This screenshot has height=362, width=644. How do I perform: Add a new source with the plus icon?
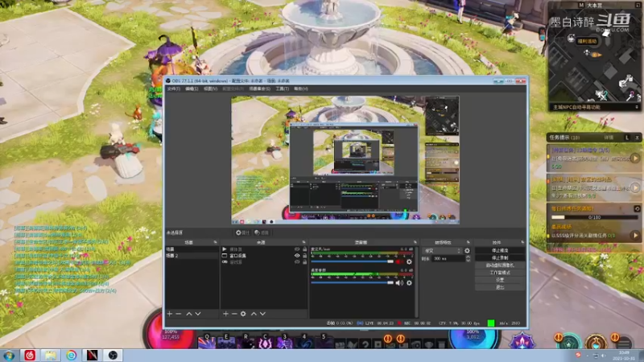pos(225,314)
